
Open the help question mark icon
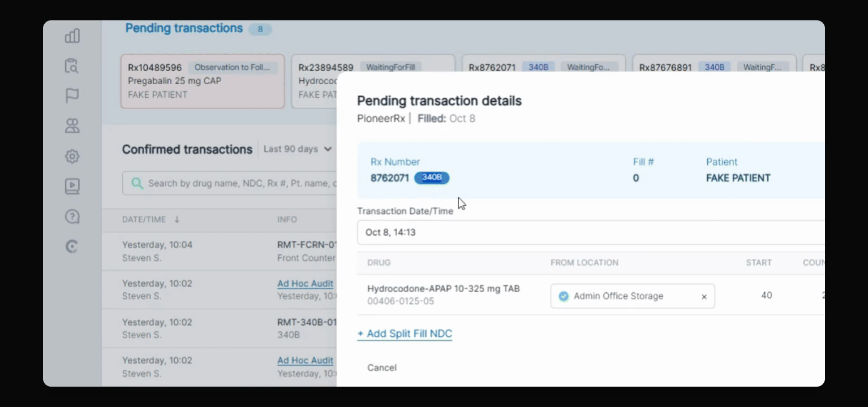tap(72, 217)
